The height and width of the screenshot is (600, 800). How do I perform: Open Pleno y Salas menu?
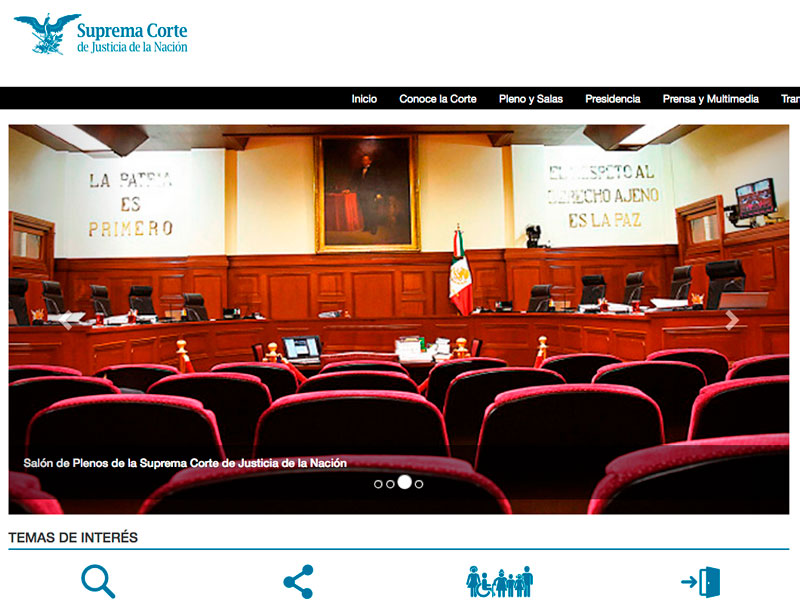click(x=531, y=99)
